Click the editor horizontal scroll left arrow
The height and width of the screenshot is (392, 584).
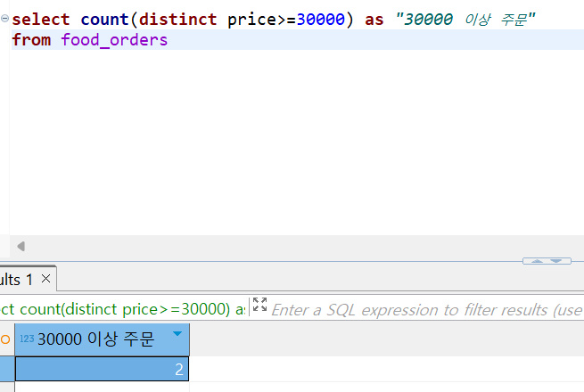pos(21,246)
